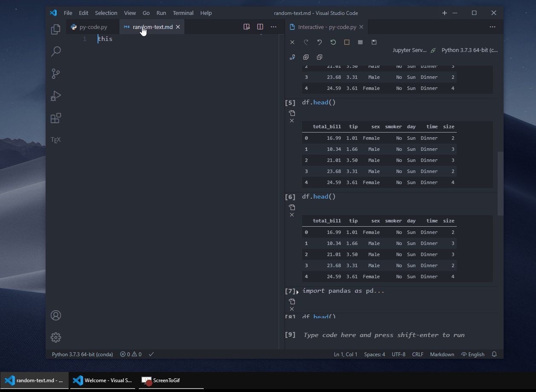Change indentation via Spaces: 4
The width and height of the screenshot is (536, 392).
[x=375, y=354]
